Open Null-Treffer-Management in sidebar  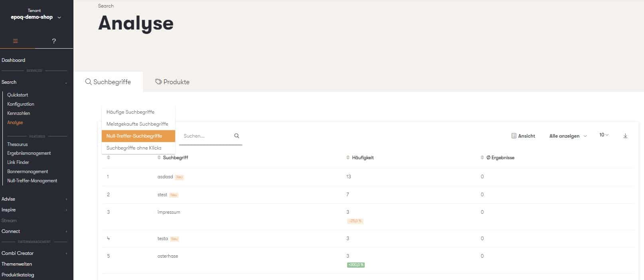[x=32, y=181]
